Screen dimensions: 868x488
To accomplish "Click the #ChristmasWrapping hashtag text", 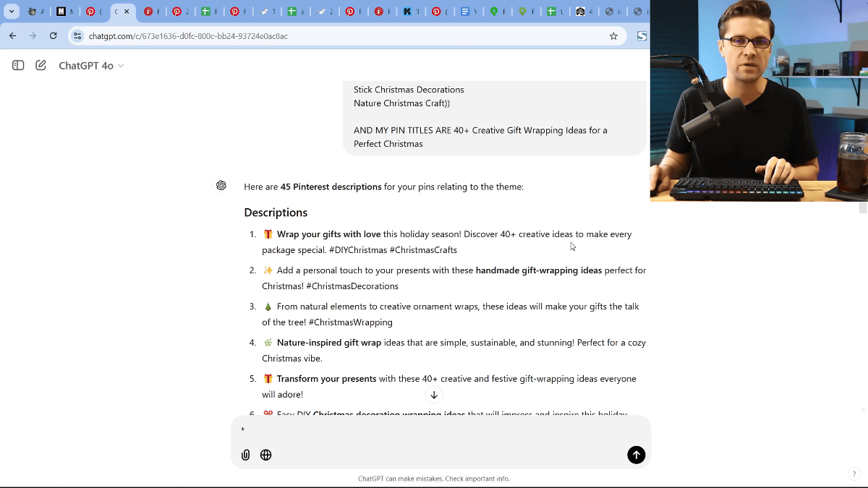I will (351, 322).
